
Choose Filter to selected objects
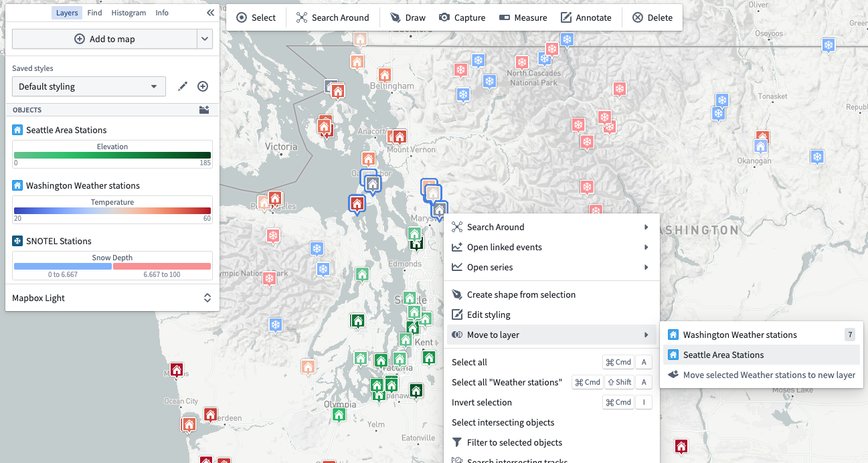(551, 442)
